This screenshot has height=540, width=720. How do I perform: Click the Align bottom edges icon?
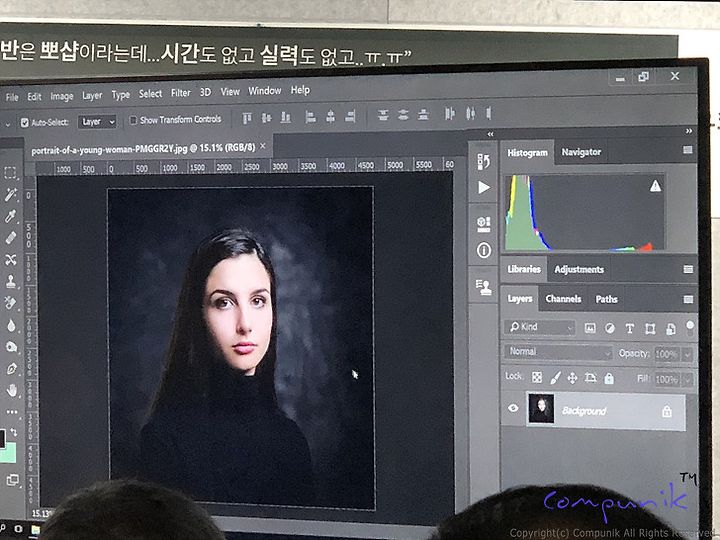pos(286,118)
